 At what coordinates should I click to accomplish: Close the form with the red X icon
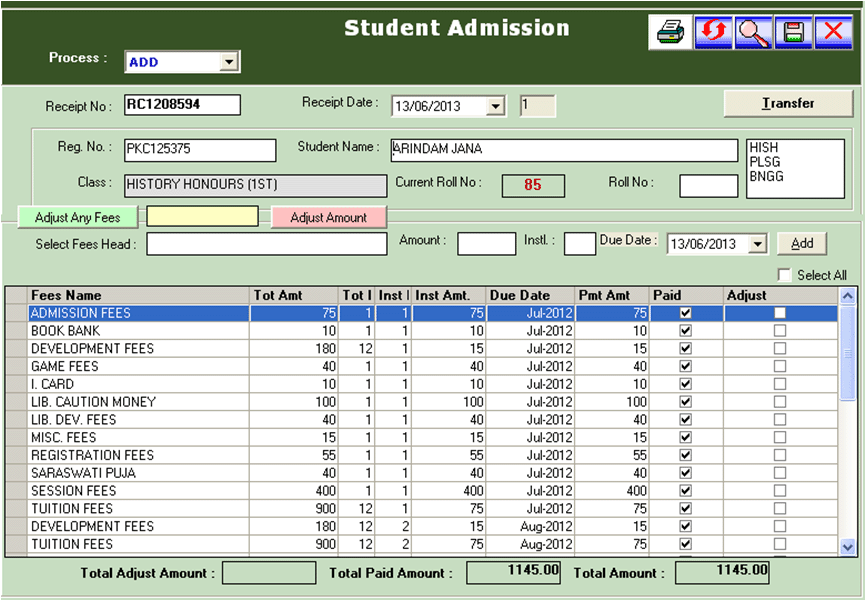(833, 32)
